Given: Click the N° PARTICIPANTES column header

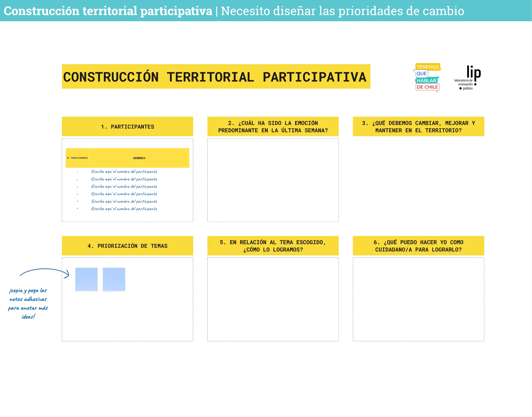Looking at the screenshot, I should [x=77, y=158].
